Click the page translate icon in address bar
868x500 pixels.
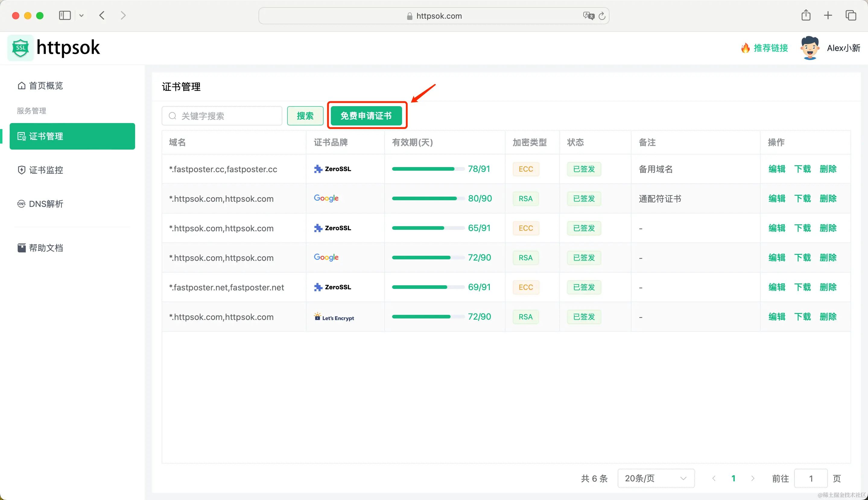coord(588,16)
